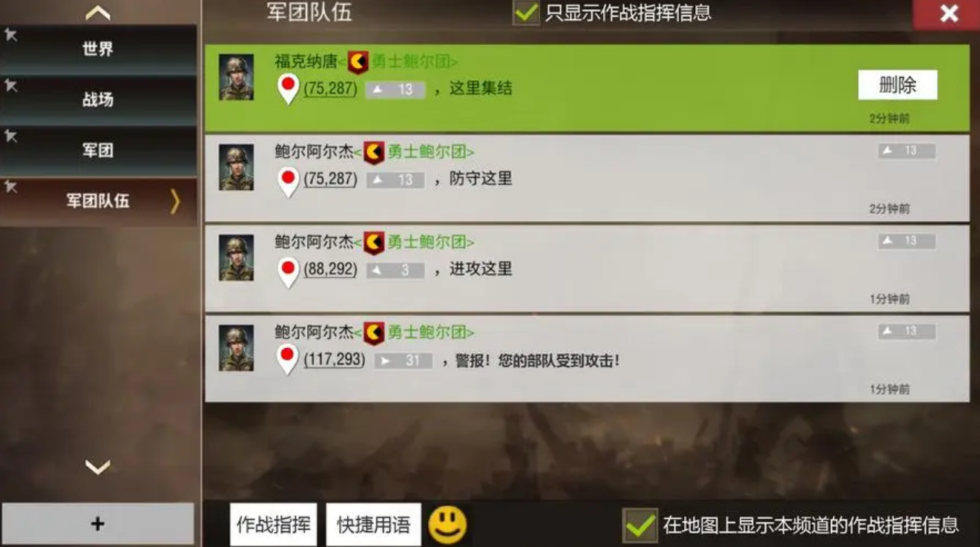Screen dimensions: 980x547
Task: Click troop badge 31 in alert message
Action: 403,361
